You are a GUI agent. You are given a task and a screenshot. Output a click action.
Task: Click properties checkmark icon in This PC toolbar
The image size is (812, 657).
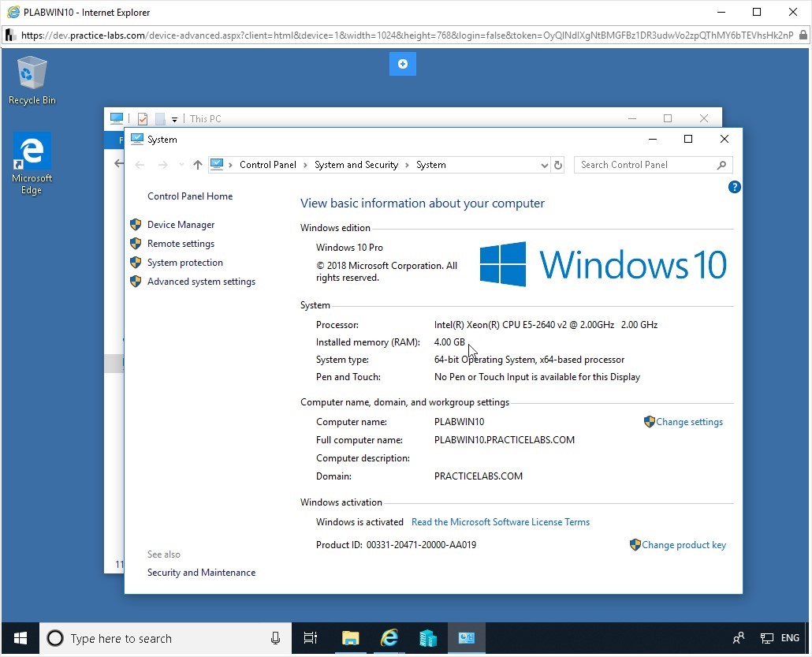tap(143, 118)
